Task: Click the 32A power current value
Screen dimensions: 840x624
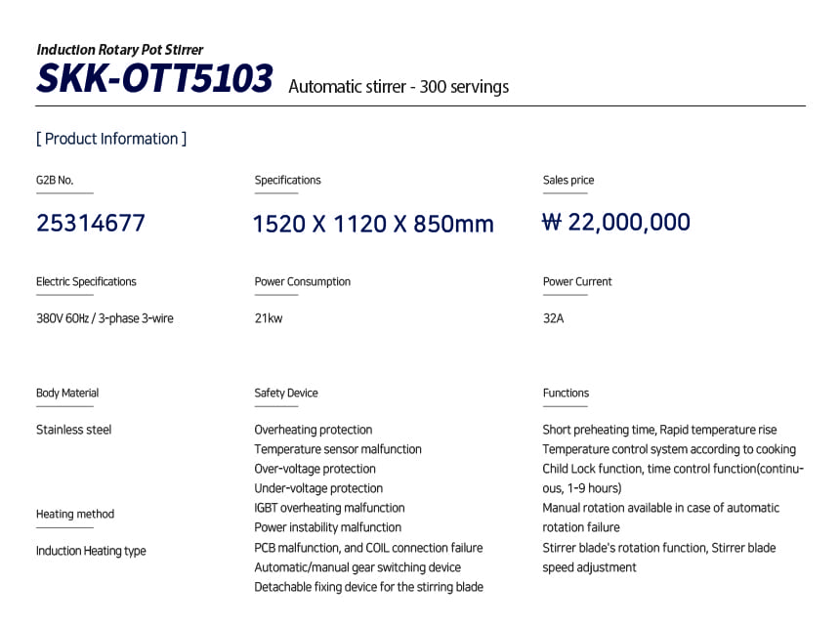Action: click(x=553, y=318)
